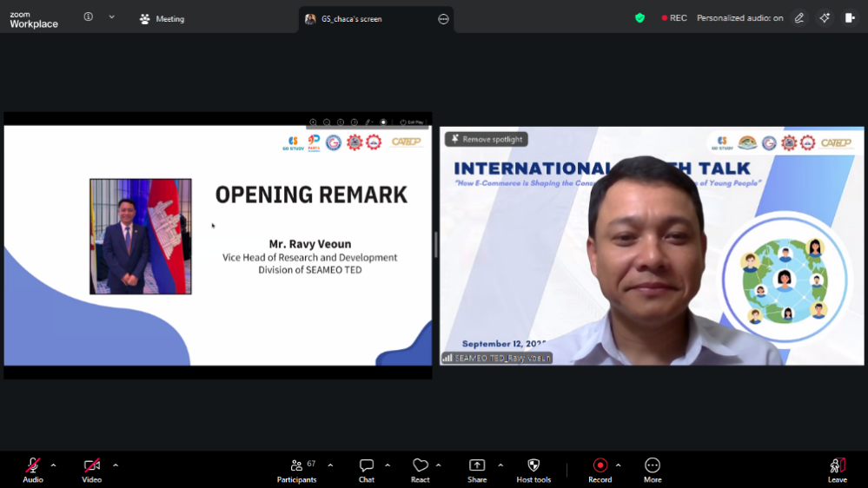868x488 pixels.
Task: Show meeting information icon
Action: click(88, 17)
